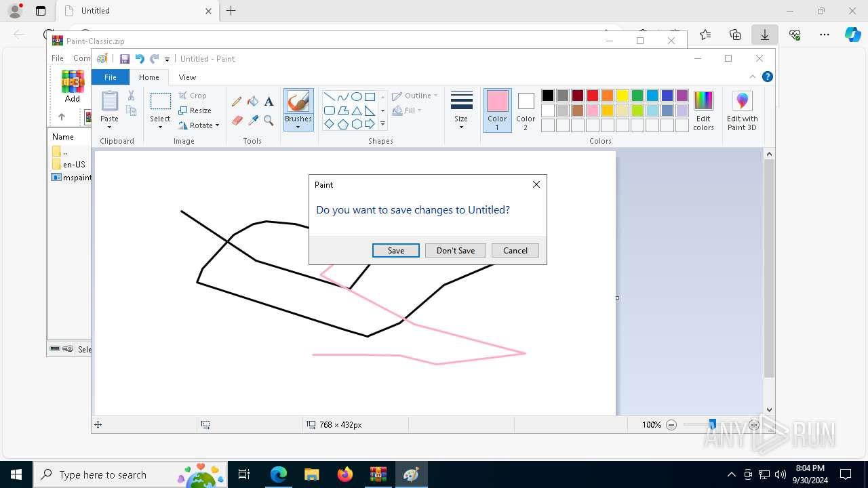The height and width of the screenshot is (488, 868).
Task: Pick the green color swatch
Action: [x=637, y=96]
